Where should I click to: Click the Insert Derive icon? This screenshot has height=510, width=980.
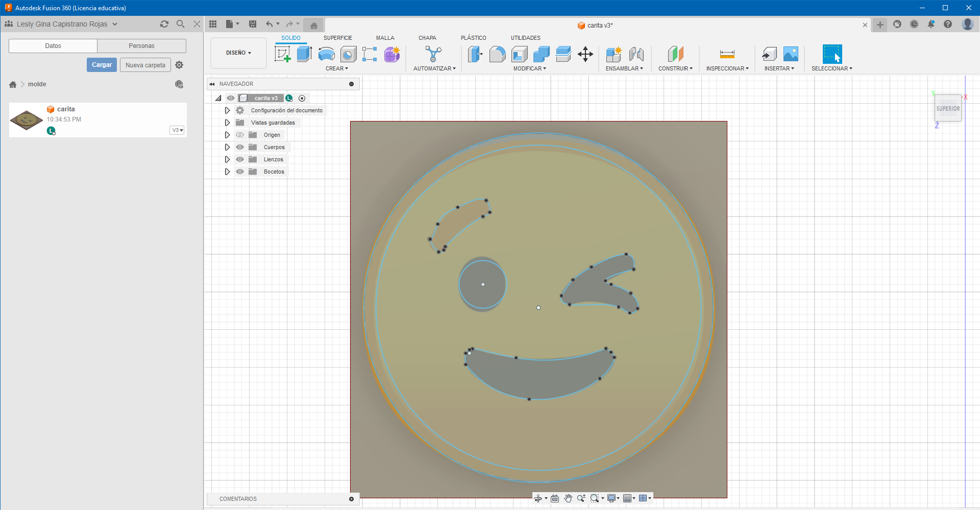[x=769, y=54]
